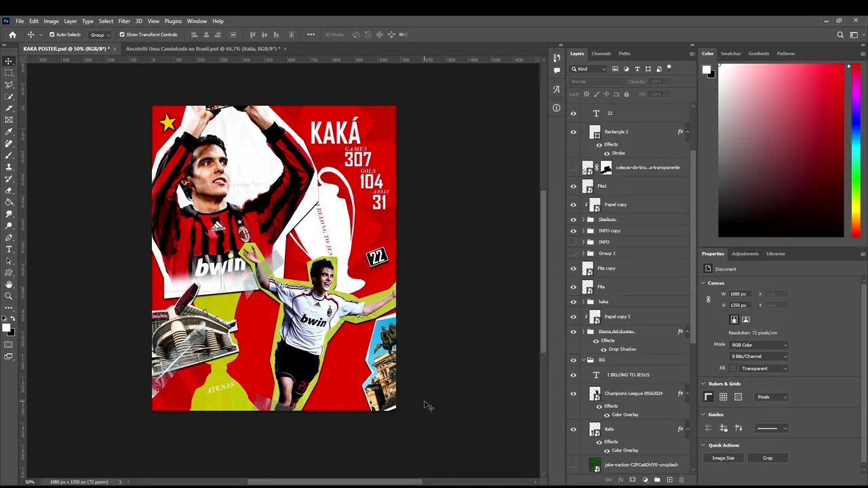Open the Plugins menu

pyautogui.click(x=173, y=21)
